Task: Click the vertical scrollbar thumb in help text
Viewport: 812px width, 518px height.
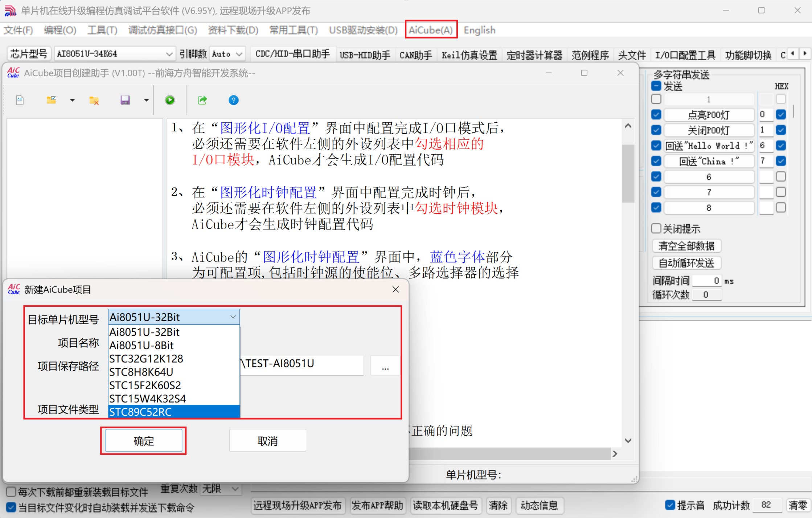Action: click(x=628, y=174)
